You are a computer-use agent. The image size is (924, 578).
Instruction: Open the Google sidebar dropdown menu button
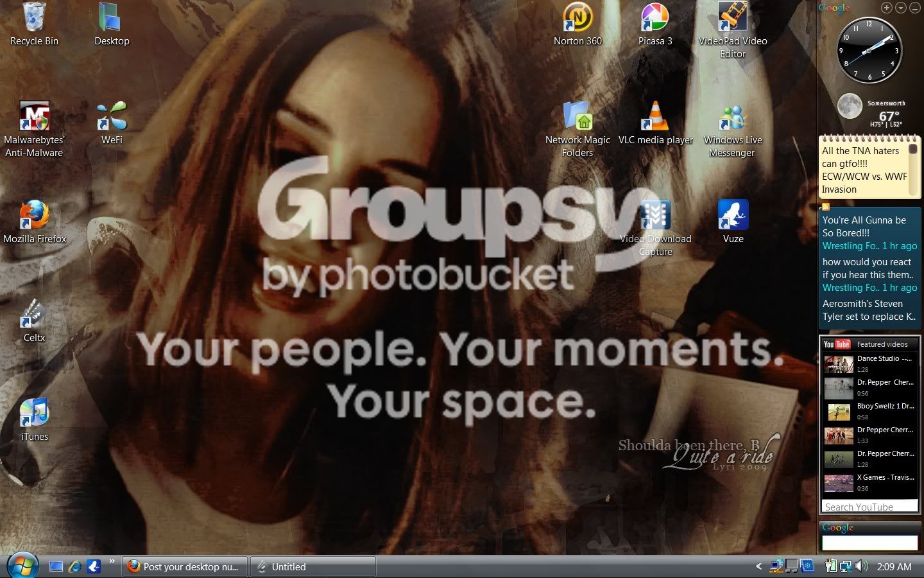pos(900,8)
